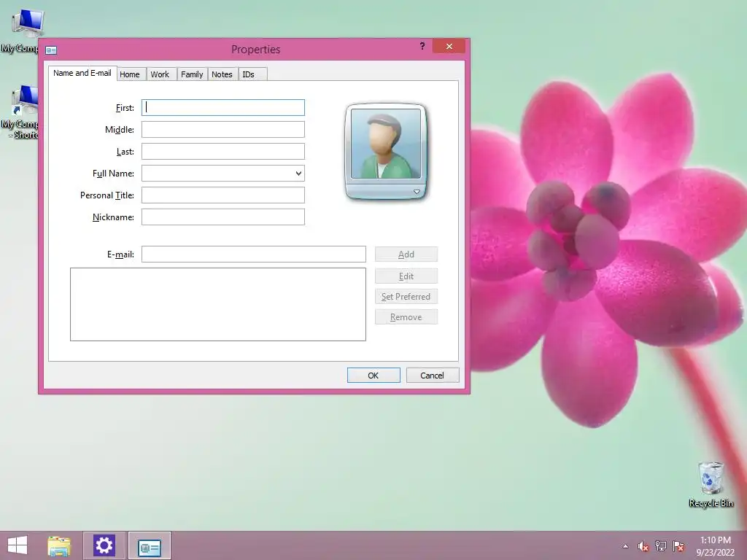Switch to the Home tab
This screenshot has height=560, width=747.
[x=130, y=74]
